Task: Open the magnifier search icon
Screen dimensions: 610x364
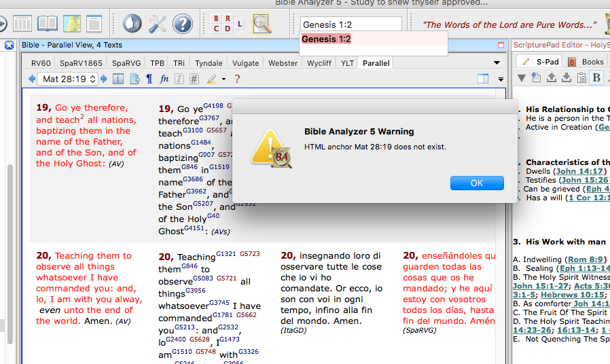Action: tap(262, 24)
